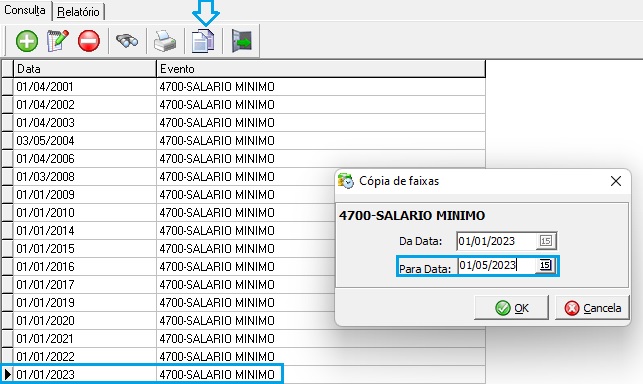Select the row dated 01/01/2020
The width and height of the screenshot is (643, 384).
tap(168, 321)
